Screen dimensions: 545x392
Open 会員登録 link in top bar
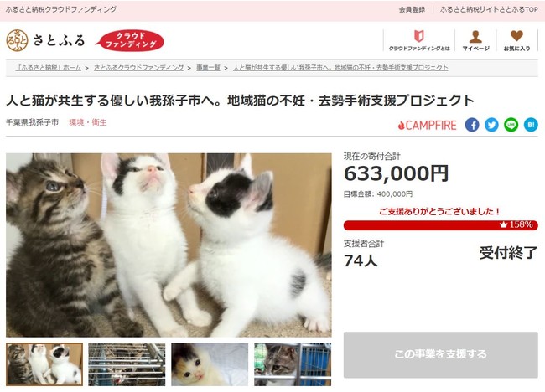pos(412,10)
